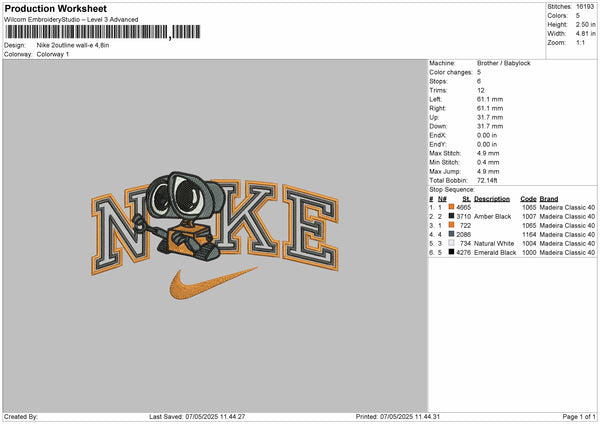Click the 'Page 1 of 1' footer text
Screen dimensions: 600x424
tap(579, 417)
